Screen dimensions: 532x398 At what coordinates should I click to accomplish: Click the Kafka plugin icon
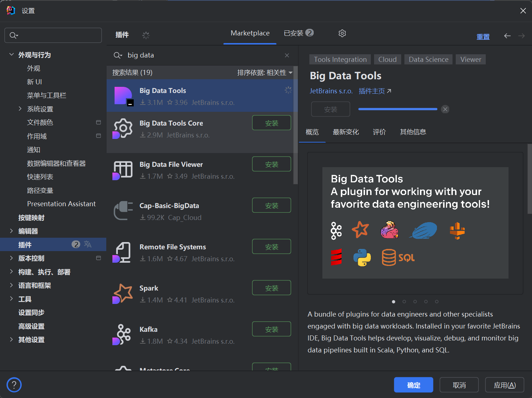pyautogui.click(x=122, y=335)
